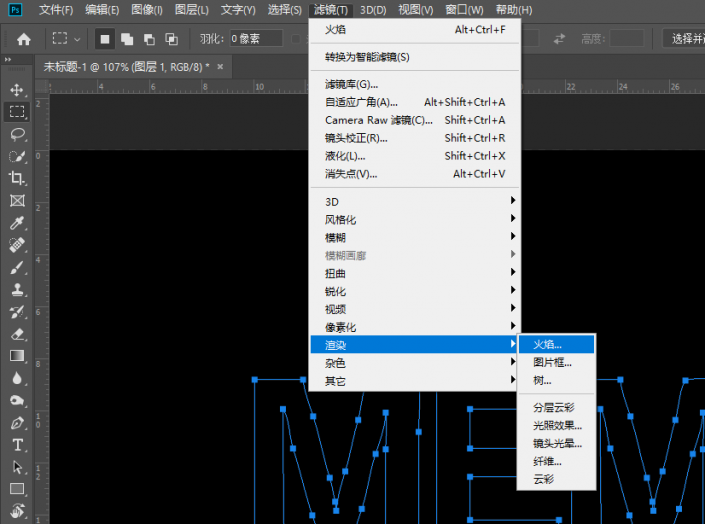Select the Quick Selection tool
The image size is (705, 524).
click(17, 156)
